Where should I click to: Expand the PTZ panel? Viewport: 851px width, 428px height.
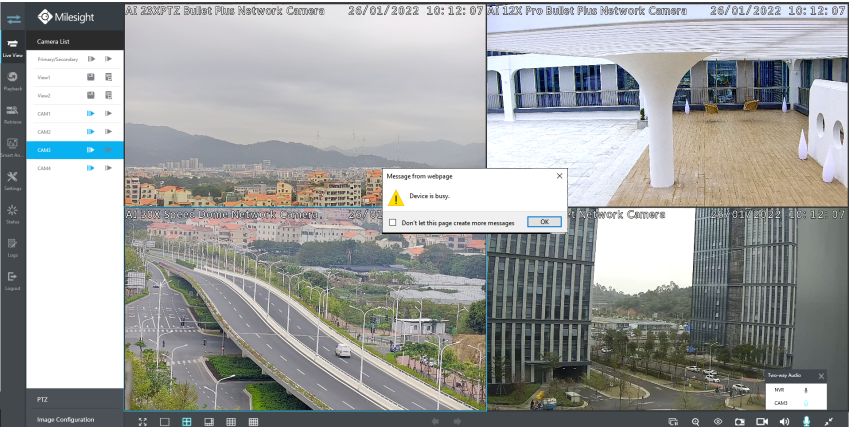(75, 399)
